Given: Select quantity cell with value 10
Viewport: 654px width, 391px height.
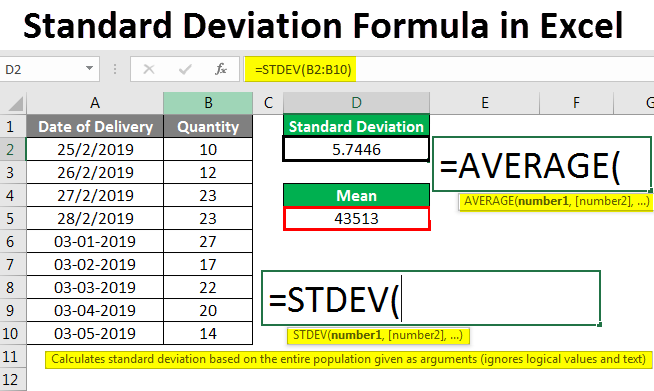Looking at the screenshot, I should tap(208, 149).
